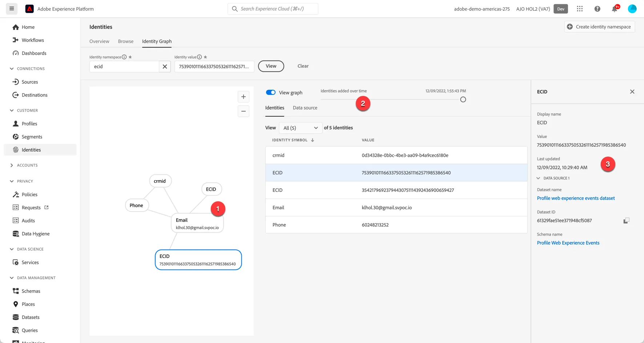This screenshot has height=343, width=644.
Task: Open the user profile avatar
Action: 632,9
